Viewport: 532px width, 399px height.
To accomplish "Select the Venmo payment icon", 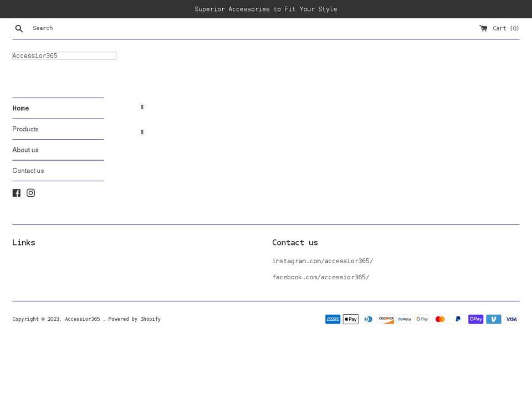I will click(x=493, y=319).
